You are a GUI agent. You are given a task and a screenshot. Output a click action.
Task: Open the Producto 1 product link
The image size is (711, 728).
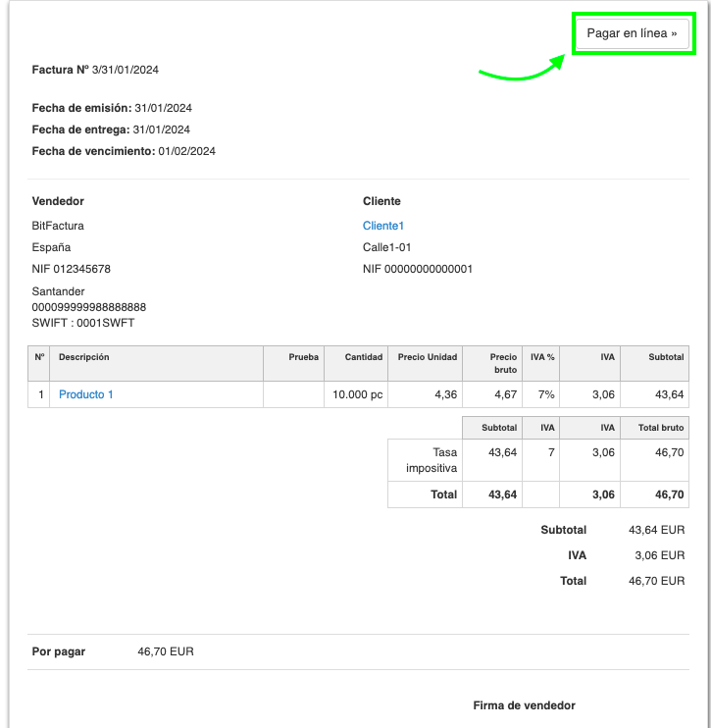(86, 394)
